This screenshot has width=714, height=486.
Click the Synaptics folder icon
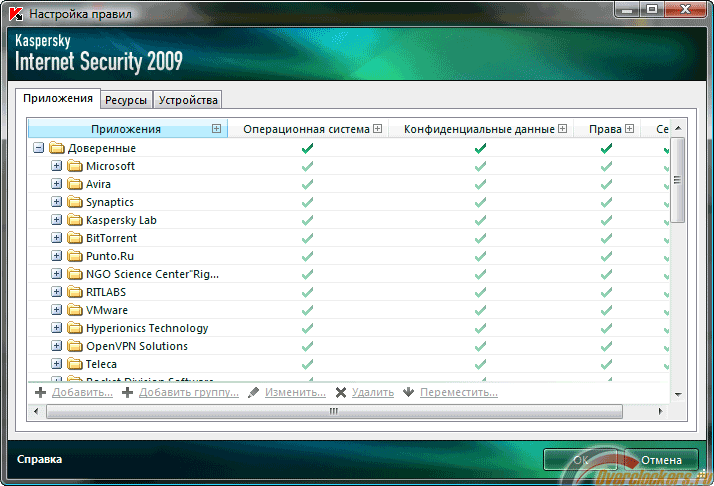coord(75,202)
